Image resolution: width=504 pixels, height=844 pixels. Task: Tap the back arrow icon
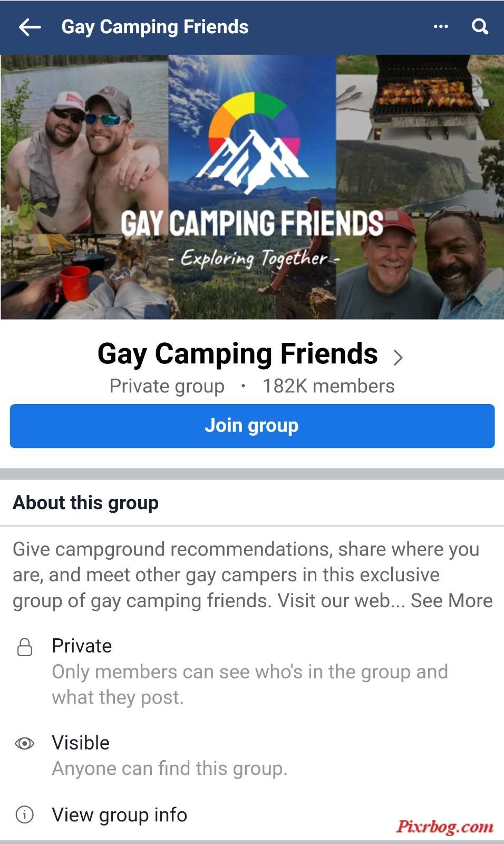[30, 27]
